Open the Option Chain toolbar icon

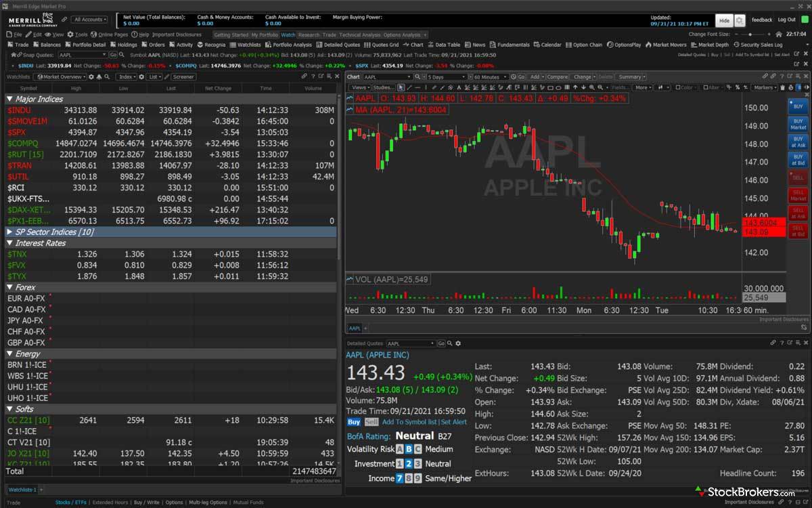pyautogui.click(x=587, y=45)
